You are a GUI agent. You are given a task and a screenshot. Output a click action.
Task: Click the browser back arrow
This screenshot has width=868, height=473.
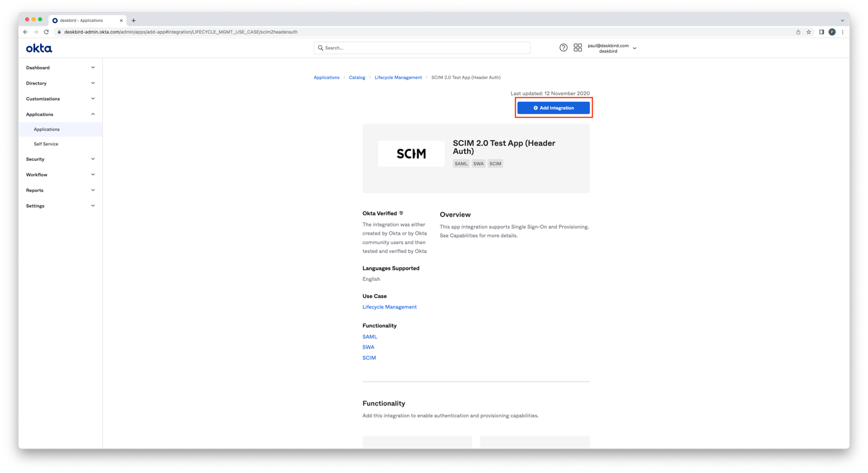[25, 32]
